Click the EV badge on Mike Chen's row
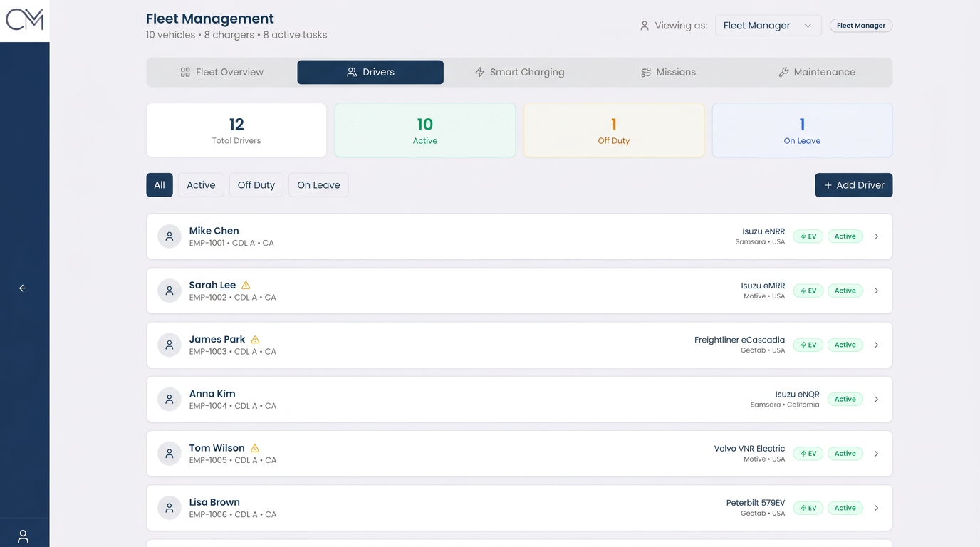Screen dimensions: 980x547 (808, 236)
